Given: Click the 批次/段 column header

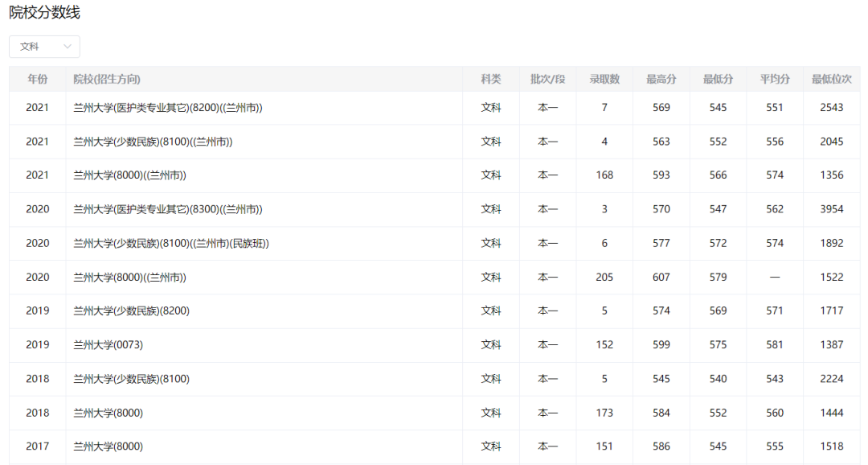Looking at the screenshot, I should click(x=547, y=79).
